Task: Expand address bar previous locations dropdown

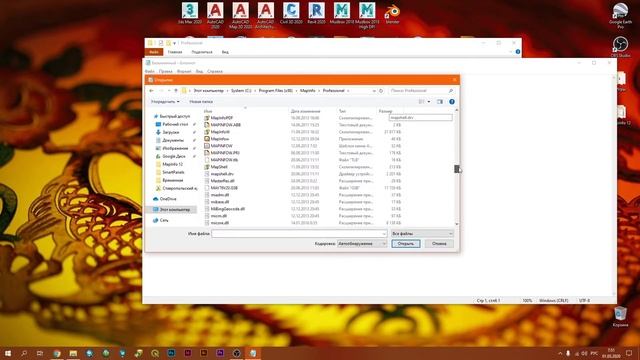Action: point(373,91)
